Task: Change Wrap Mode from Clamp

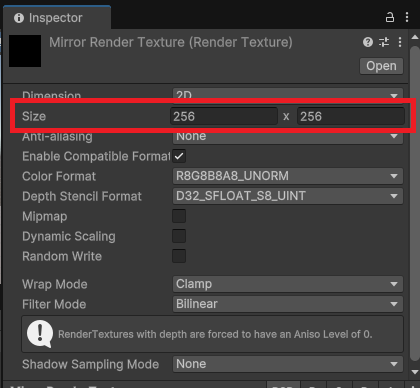Action: pos(288,284)
